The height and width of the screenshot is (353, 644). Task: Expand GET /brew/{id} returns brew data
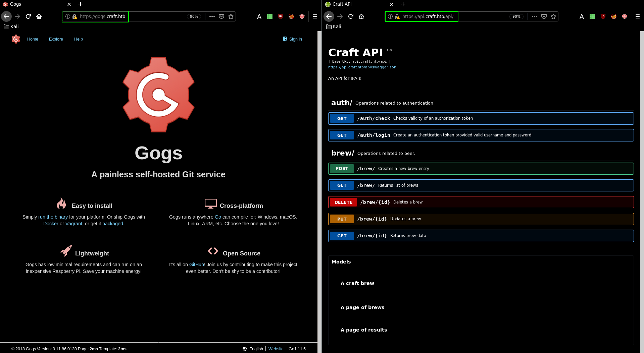tap(481, 236)
